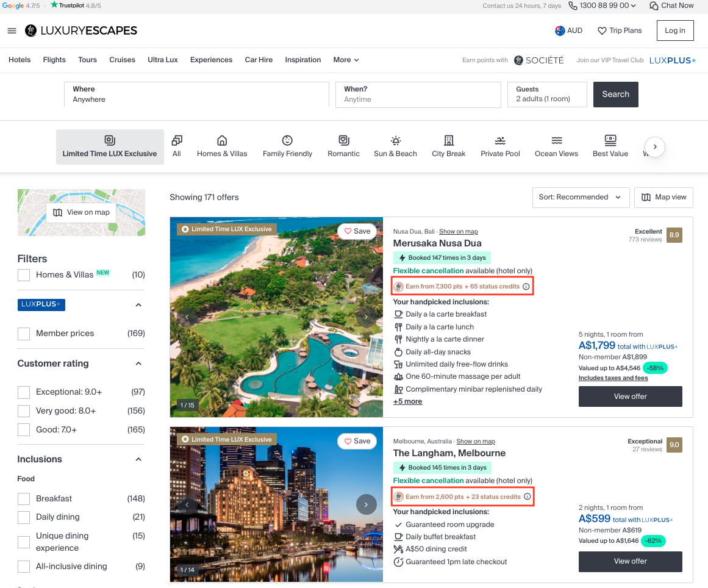Click Show on map for Melbourne, Australia

click(x=476, y=441)
